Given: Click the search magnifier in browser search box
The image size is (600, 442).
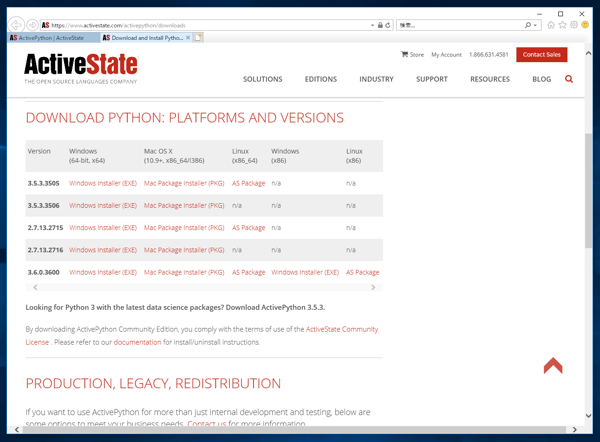Looking at the screenshot, I should pos(528,25).
